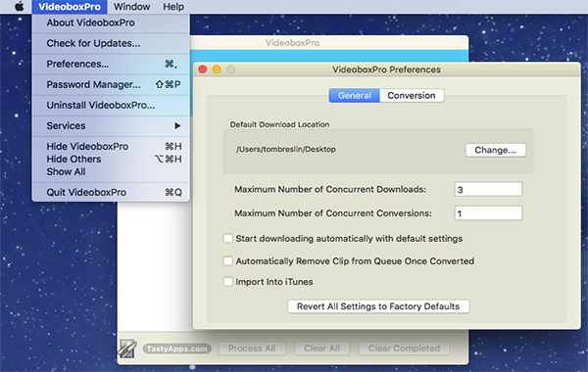
Task: Select Password Manager from the menu
Action: click(x=111, y=84)
